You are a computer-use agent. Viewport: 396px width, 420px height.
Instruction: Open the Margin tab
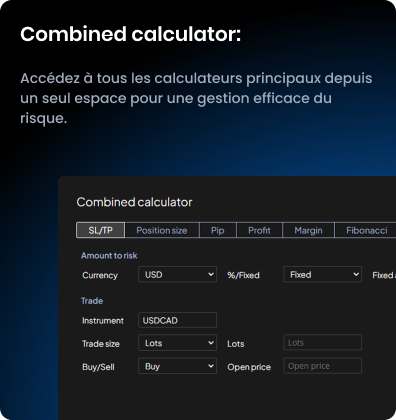308,230
